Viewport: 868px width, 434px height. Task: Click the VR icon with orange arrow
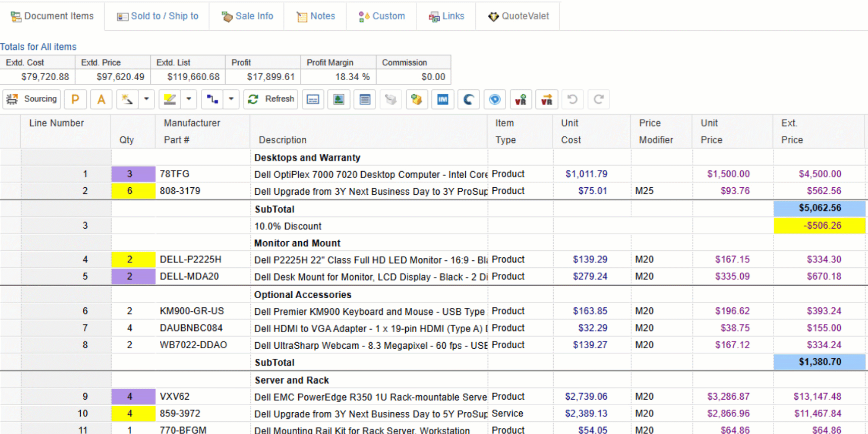[x=547, y=99]
